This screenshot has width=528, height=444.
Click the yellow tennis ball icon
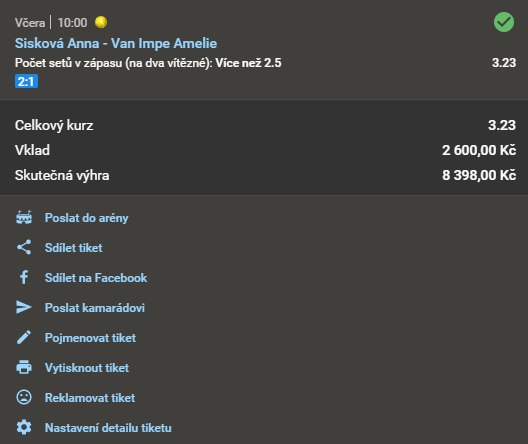pyautogui.click(x=101, y=22)
